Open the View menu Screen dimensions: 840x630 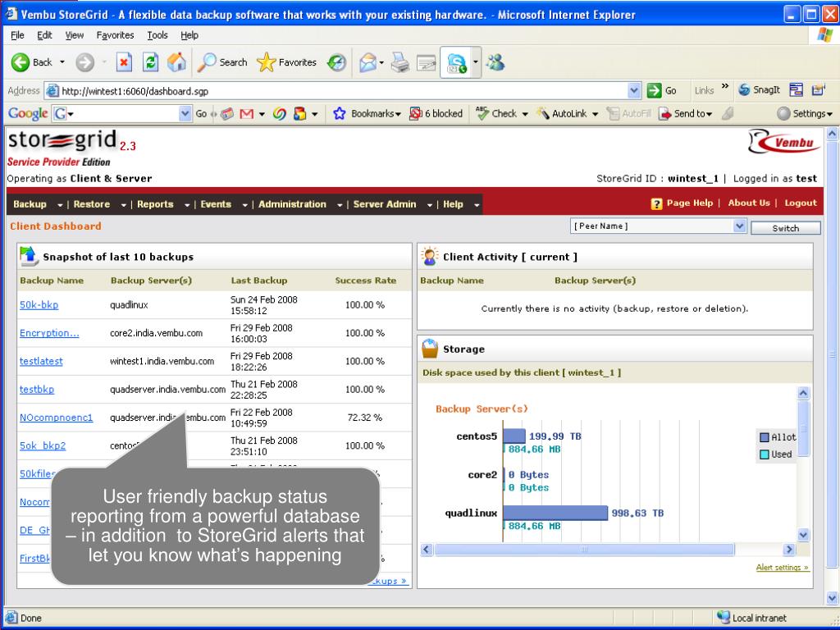75,35
